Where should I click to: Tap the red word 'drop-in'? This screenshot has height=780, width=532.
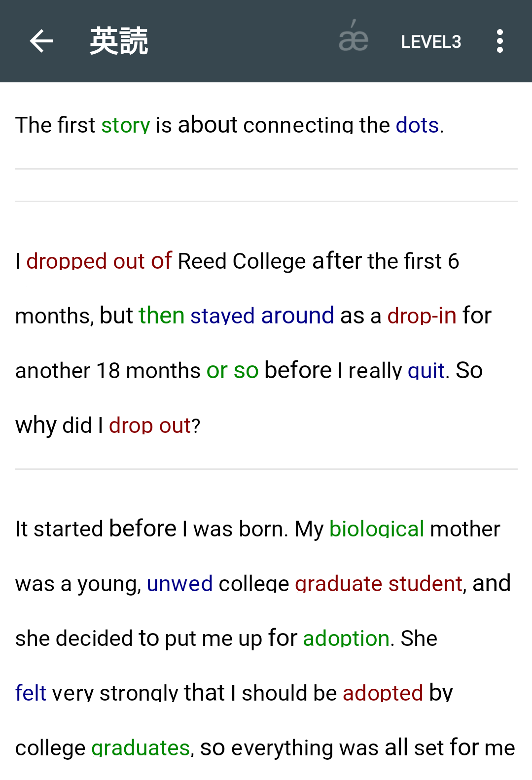(422, 316)
